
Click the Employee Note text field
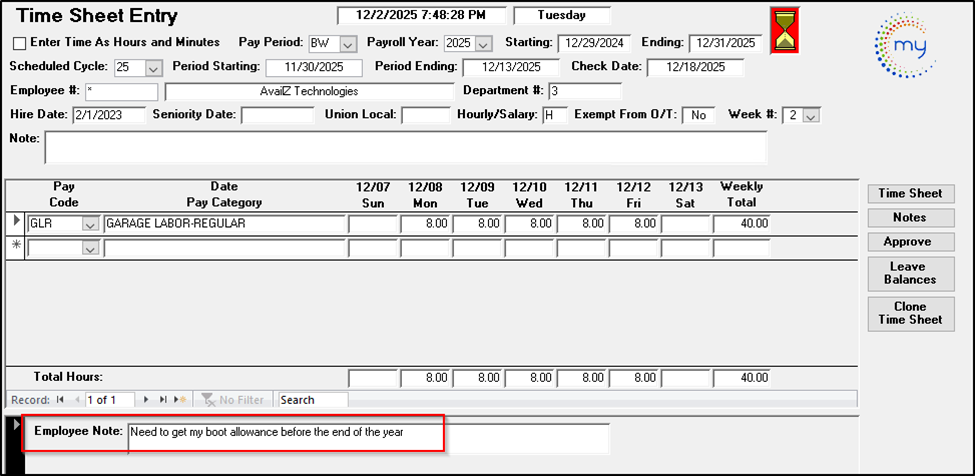coord(368,438)
